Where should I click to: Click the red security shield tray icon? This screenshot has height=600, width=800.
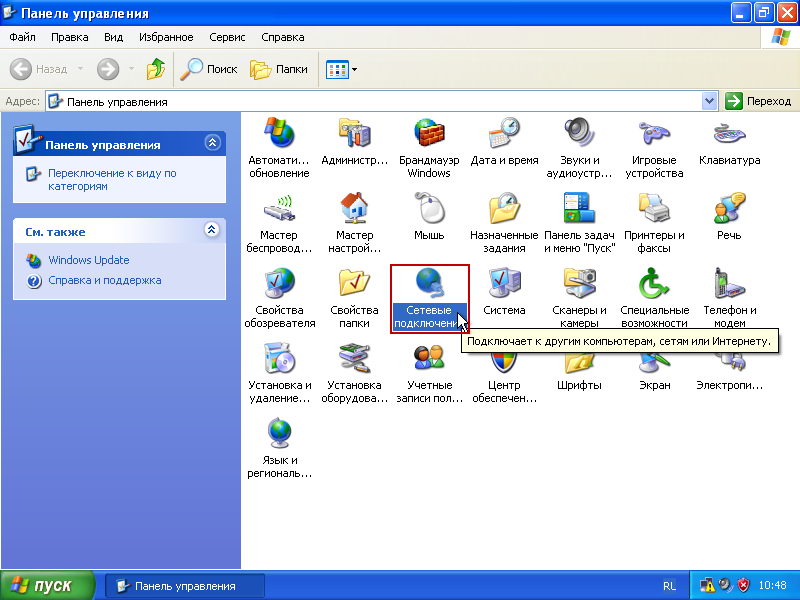743,585
